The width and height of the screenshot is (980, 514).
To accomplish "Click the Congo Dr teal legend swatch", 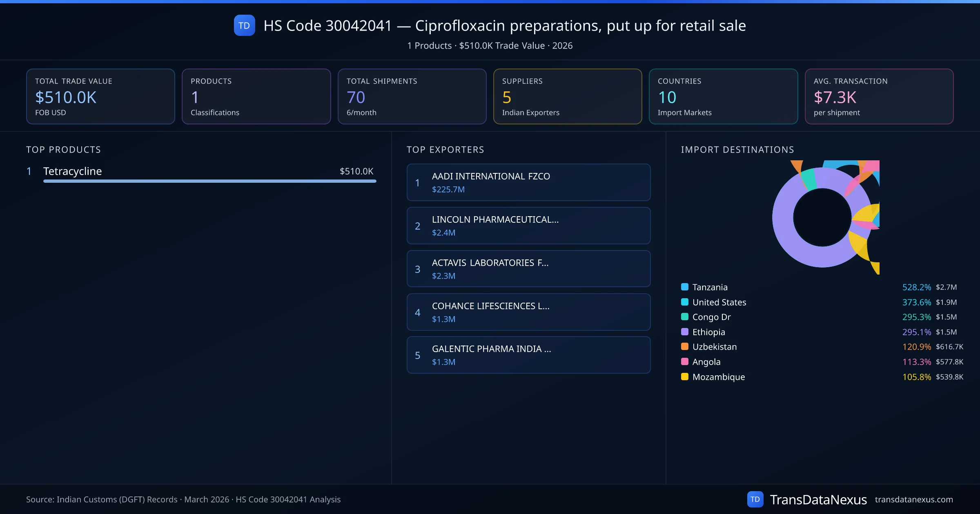I will [685, 317].
